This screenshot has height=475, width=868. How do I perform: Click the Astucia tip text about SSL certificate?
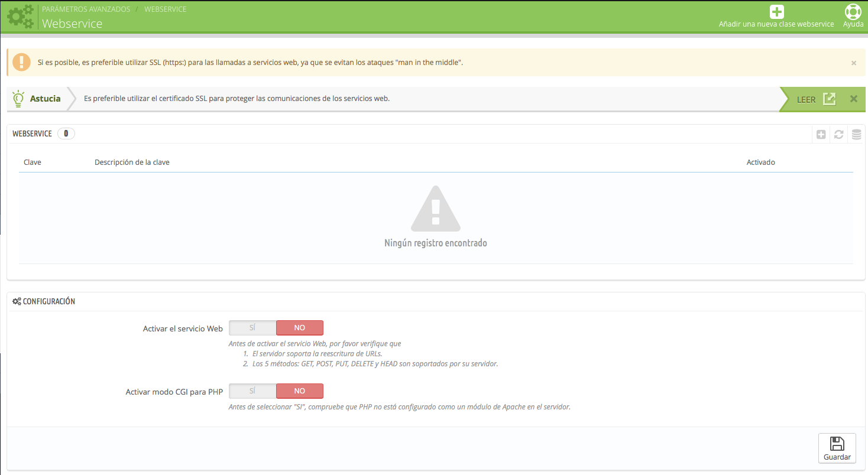237,99
